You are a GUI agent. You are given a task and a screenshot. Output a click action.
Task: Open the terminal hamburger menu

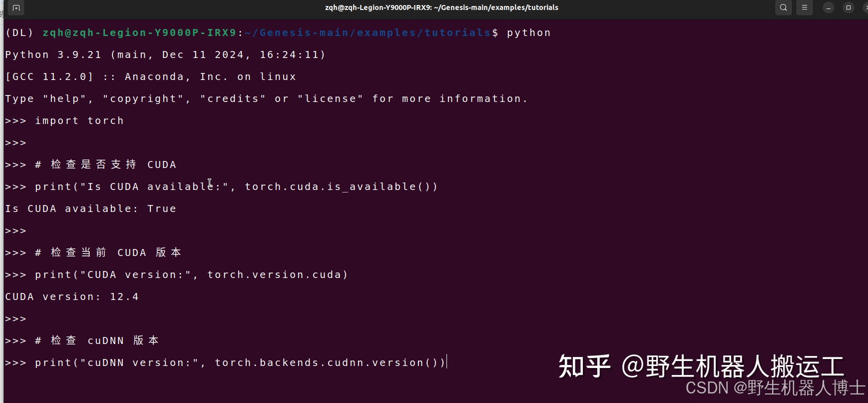point(805,7)
